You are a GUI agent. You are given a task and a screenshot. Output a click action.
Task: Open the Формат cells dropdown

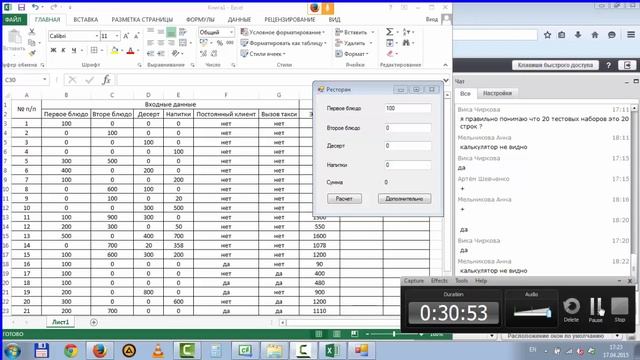[x=352, y=53]
